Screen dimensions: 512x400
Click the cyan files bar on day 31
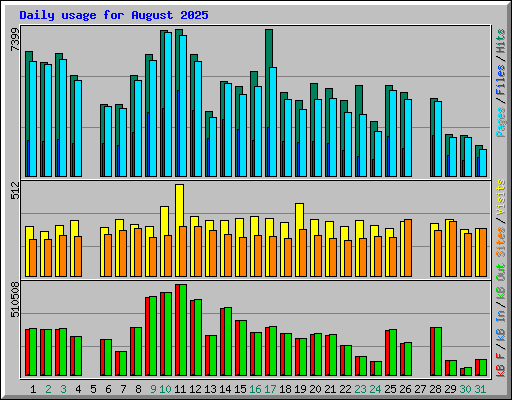point(483,163)
